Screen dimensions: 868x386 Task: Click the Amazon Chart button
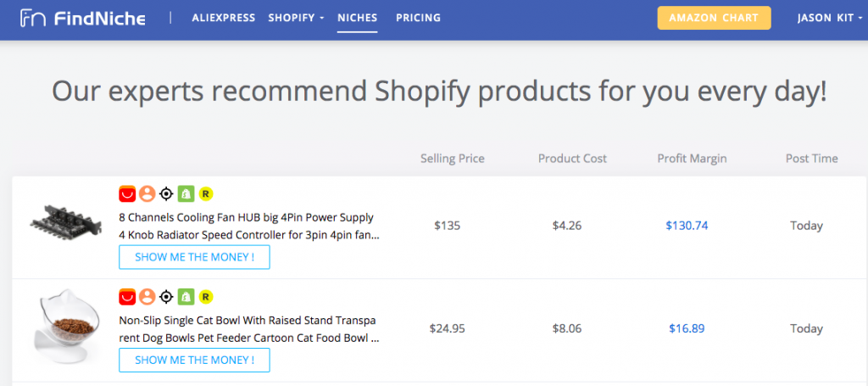tap(714, 18)
